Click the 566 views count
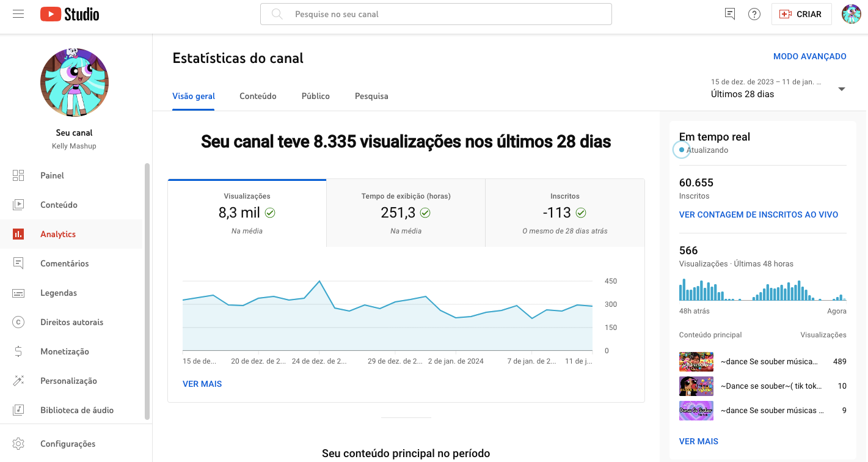 pyautogui.click(x=688, y=251)
